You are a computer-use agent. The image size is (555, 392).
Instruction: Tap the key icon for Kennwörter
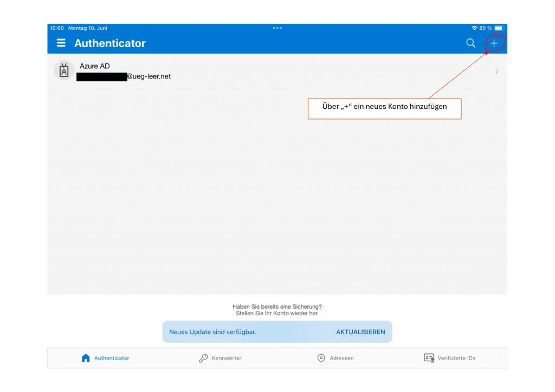pos(203,358)
